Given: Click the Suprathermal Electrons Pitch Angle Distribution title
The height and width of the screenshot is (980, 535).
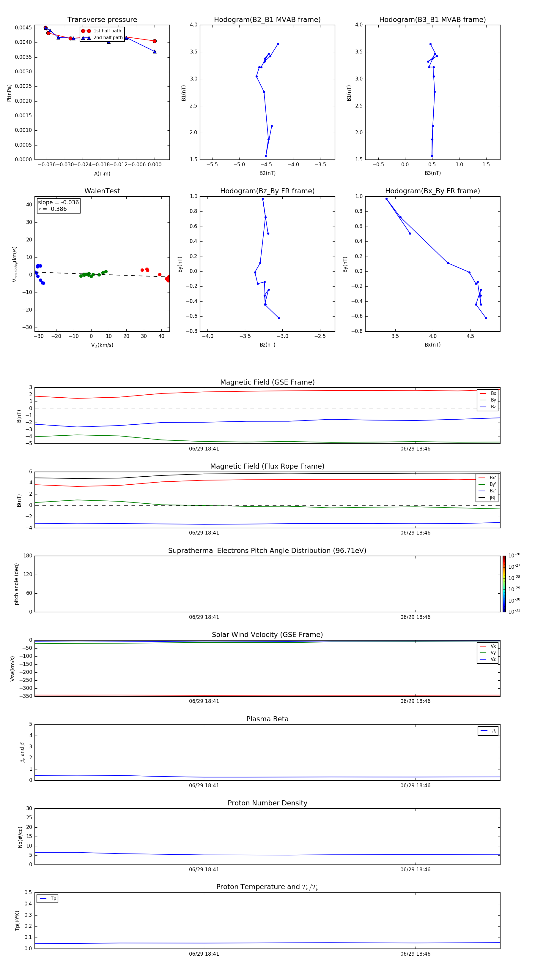Looking at the screenshot, I should (267, 551).
